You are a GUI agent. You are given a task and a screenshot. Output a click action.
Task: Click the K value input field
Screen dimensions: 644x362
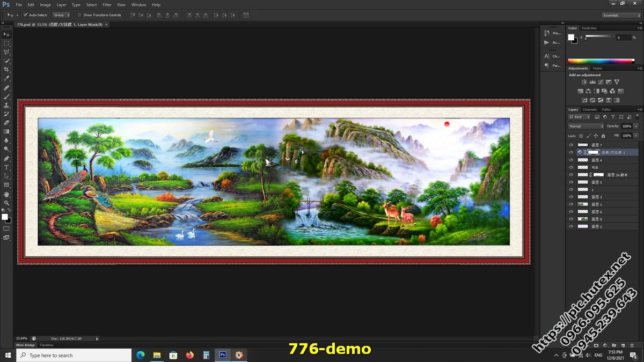[623, 38]
